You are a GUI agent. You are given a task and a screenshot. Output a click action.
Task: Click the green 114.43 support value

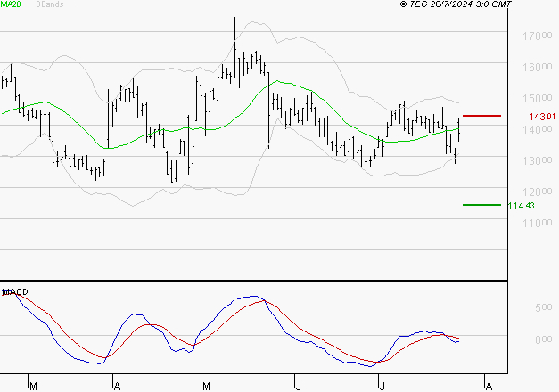click(522, 205)
